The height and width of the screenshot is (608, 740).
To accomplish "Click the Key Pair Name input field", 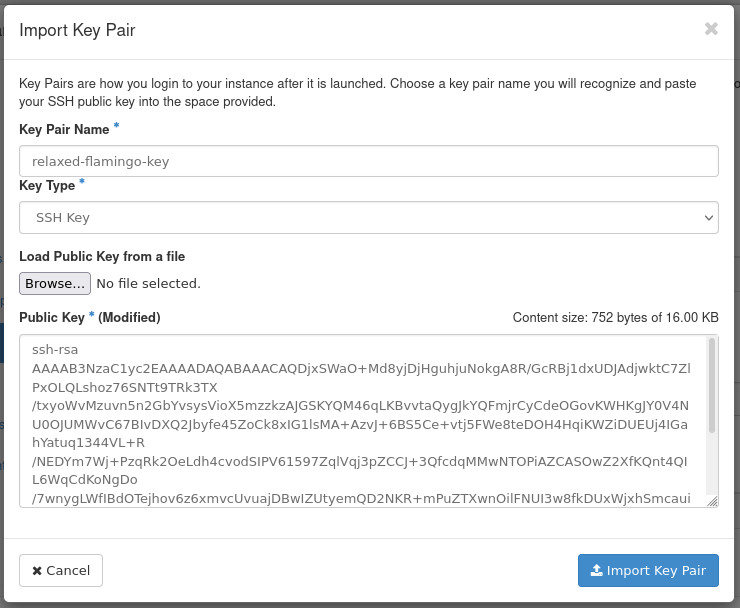I will [x=368, y=161].
